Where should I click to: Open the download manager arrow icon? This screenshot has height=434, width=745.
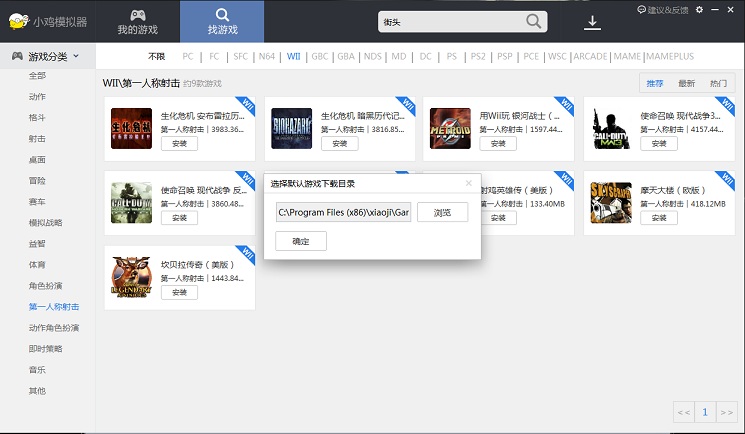pyautogui.click(x=593, y=22)
